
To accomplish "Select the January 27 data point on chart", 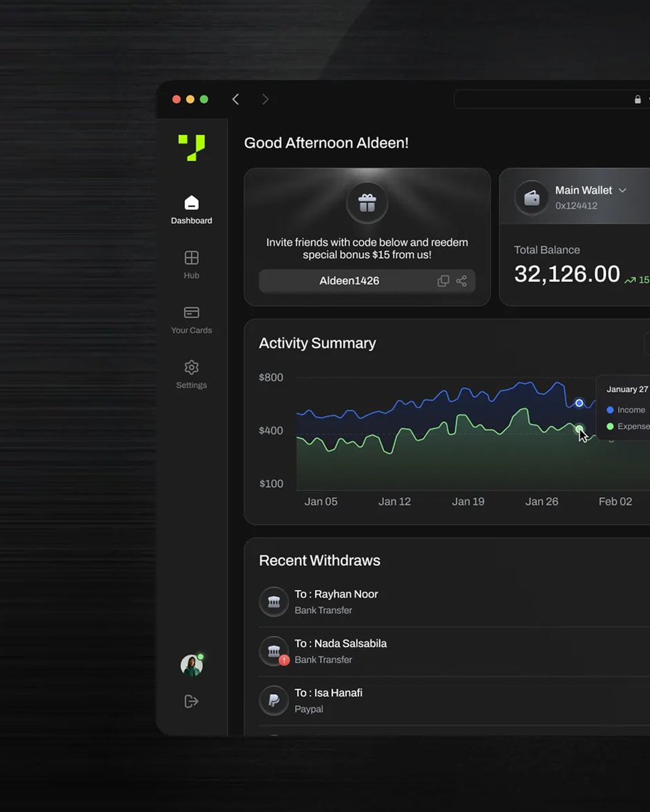I will coord(579,403).
